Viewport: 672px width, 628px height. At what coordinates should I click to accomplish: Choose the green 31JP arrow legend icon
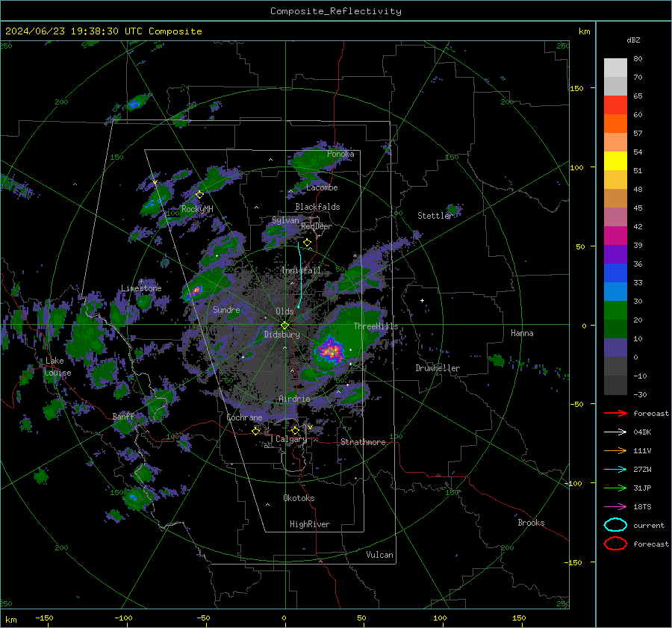coord(615,488)
